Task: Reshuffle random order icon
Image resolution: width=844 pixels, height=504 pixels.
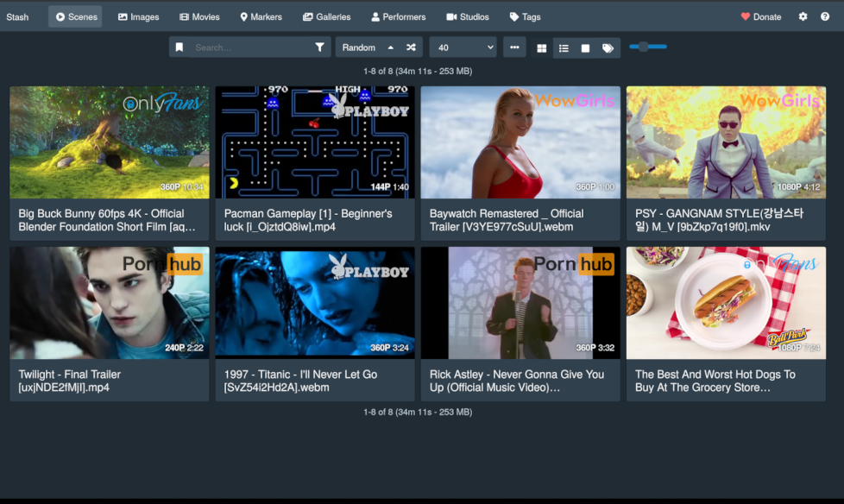Action: coord(412,47)
